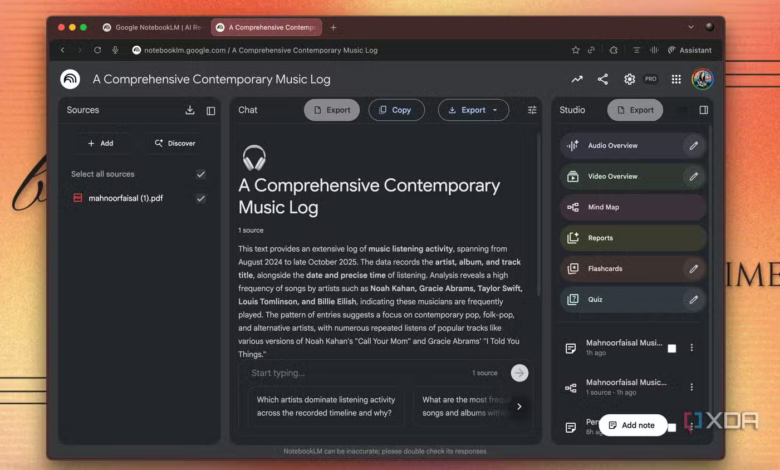Open the account profile avatar

pyautogui.click(x=702, y=79)
